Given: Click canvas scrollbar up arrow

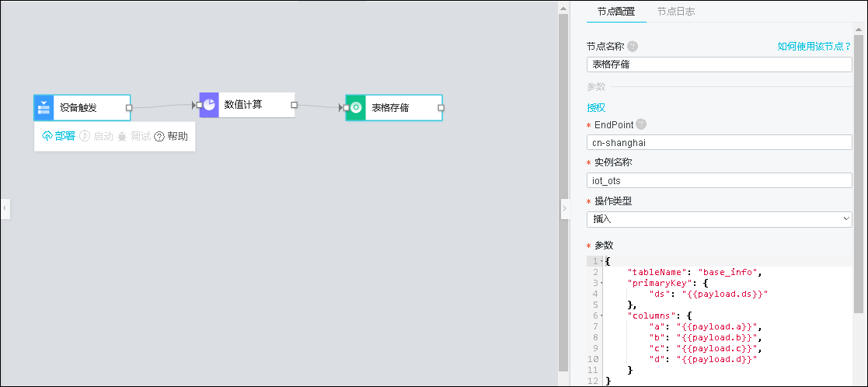Looking at the screenshot, I should [563, 8].
